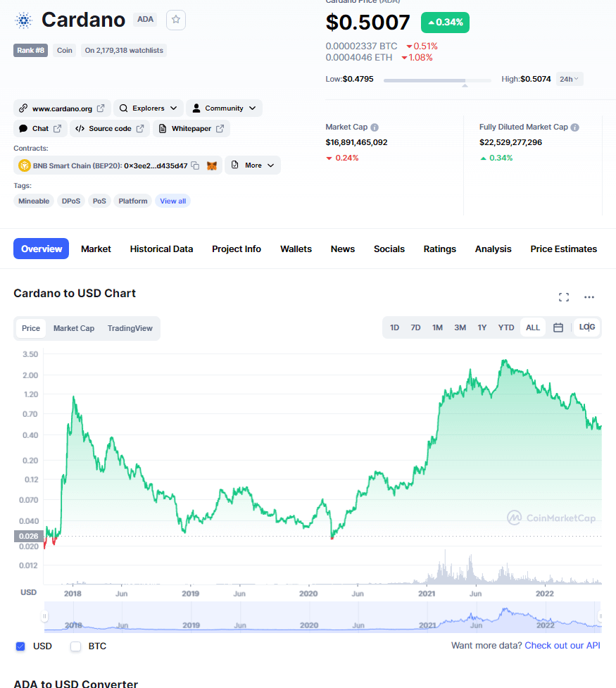Viewport: 616px width, 688px height.
Task: Click the DPoS tag
Action: click(71, 201)
